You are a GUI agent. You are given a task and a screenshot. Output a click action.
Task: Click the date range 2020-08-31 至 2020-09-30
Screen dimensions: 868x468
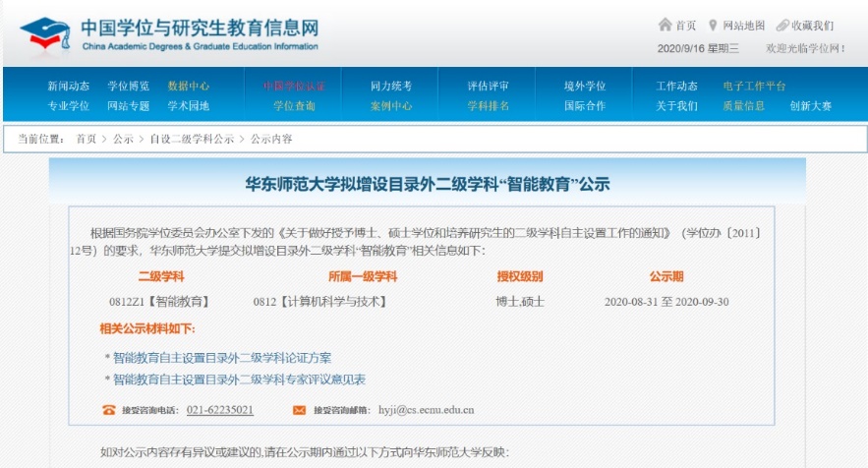click(x=666, y=302)
